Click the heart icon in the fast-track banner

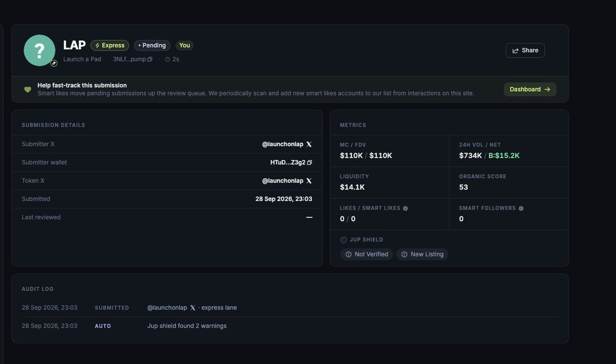(x=28, y=90)
